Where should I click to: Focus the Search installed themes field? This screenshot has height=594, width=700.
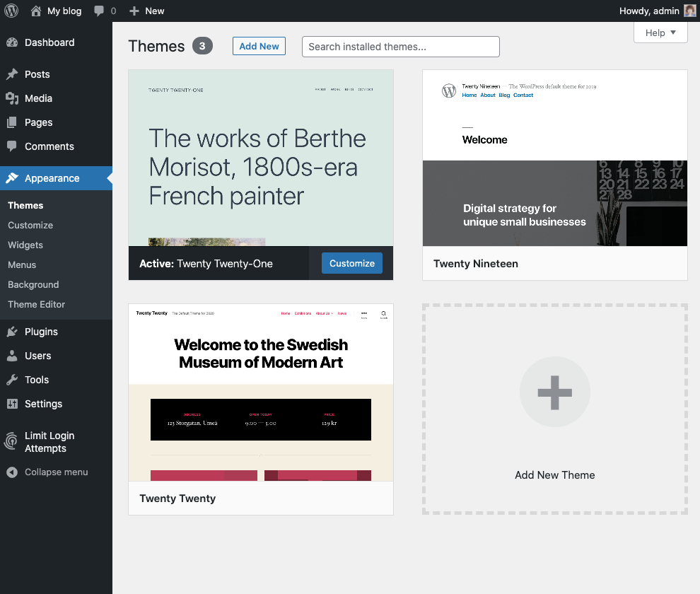coord(400,47)
